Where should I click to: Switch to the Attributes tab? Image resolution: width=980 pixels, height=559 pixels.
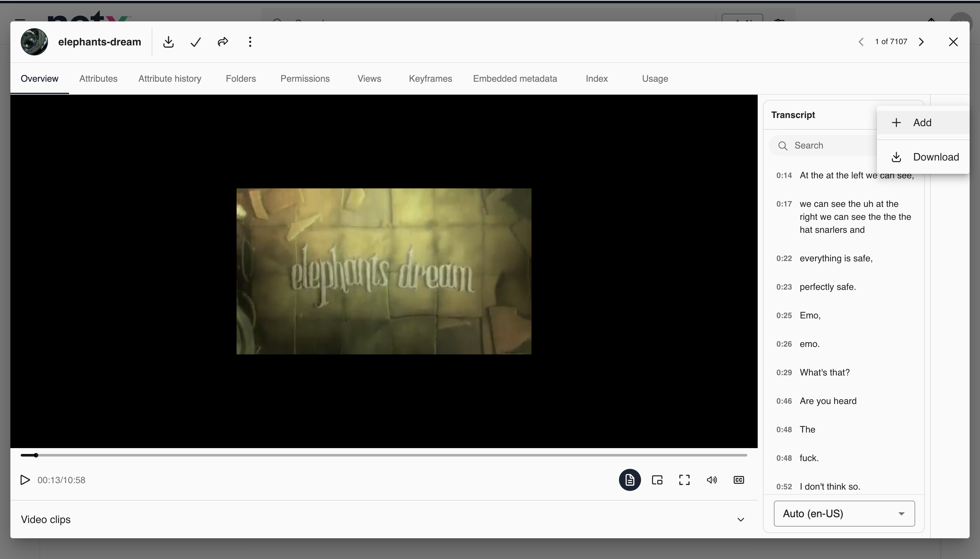(98, 79)
